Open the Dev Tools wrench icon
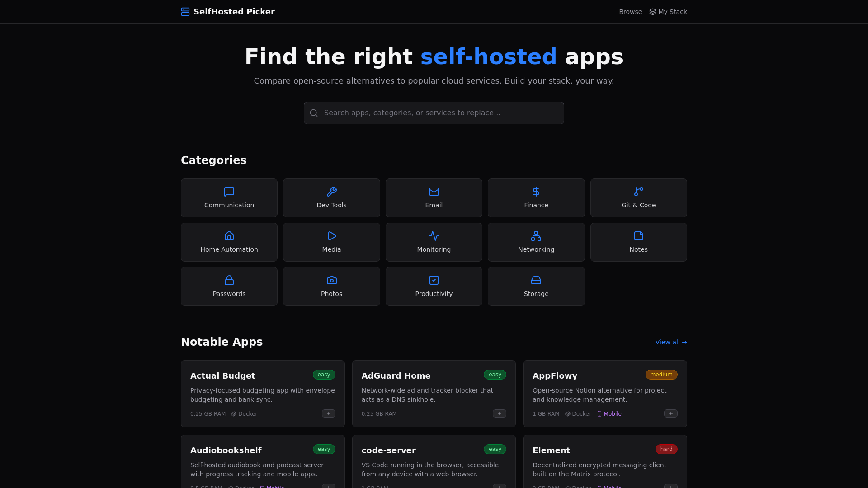868x488 pixels. click(331, 192)
